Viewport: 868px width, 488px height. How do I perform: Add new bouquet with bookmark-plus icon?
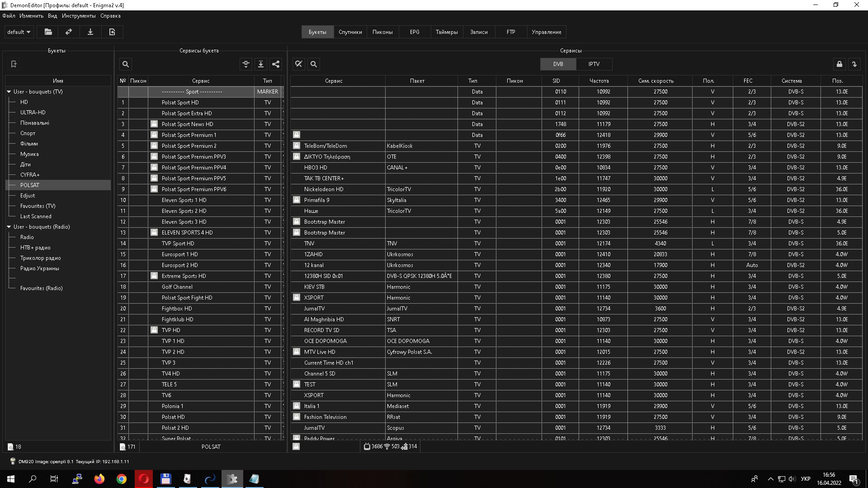(x=14, y=64)
